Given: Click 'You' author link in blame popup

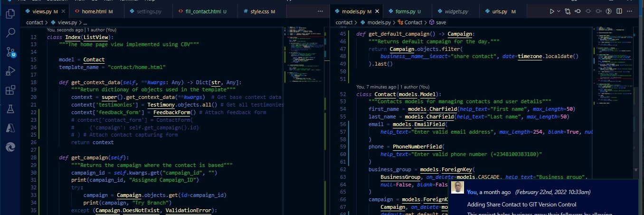Looking at the screenshot, I should tap(472, 192).
